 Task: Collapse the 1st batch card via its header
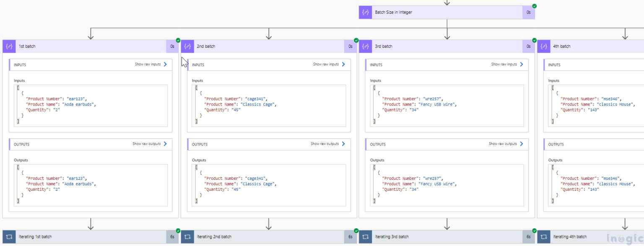(84, 46)
